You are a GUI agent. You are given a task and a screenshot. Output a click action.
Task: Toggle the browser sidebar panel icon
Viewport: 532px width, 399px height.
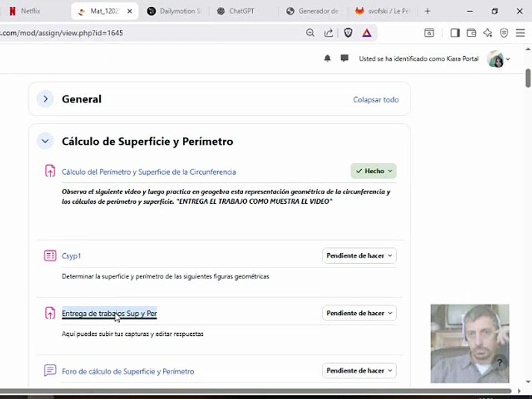(455, 33)
